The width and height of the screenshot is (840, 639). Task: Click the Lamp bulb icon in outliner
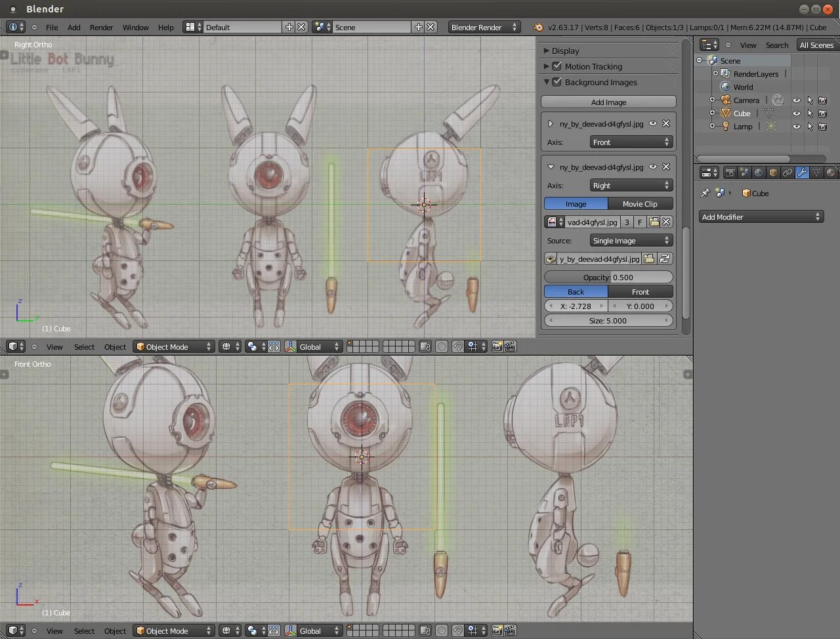point(726,126)
